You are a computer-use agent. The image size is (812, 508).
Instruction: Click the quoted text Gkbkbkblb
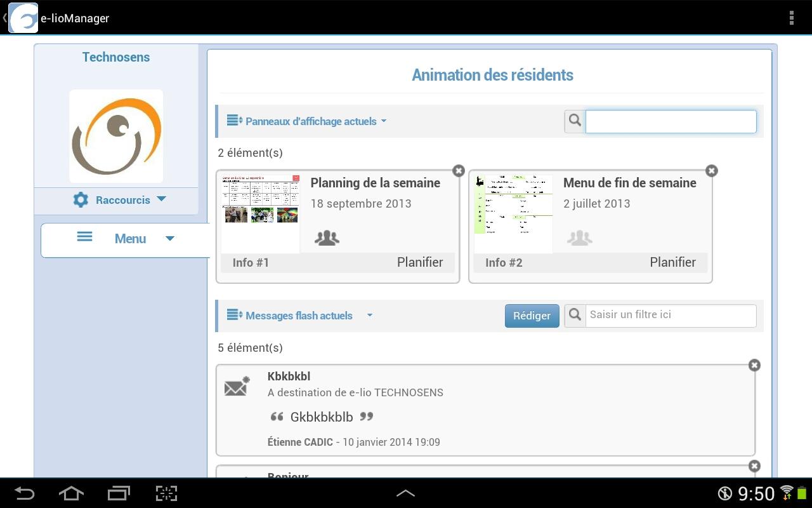[322, 417]
